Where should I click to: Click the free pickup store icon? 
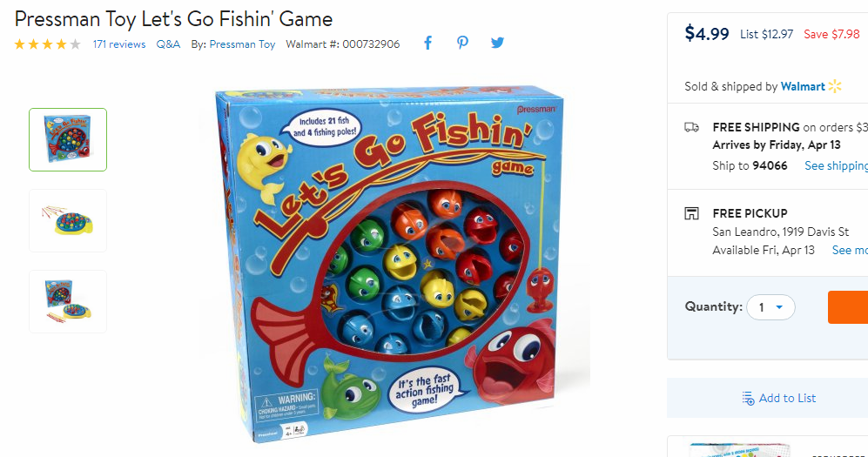click(691, 213)
